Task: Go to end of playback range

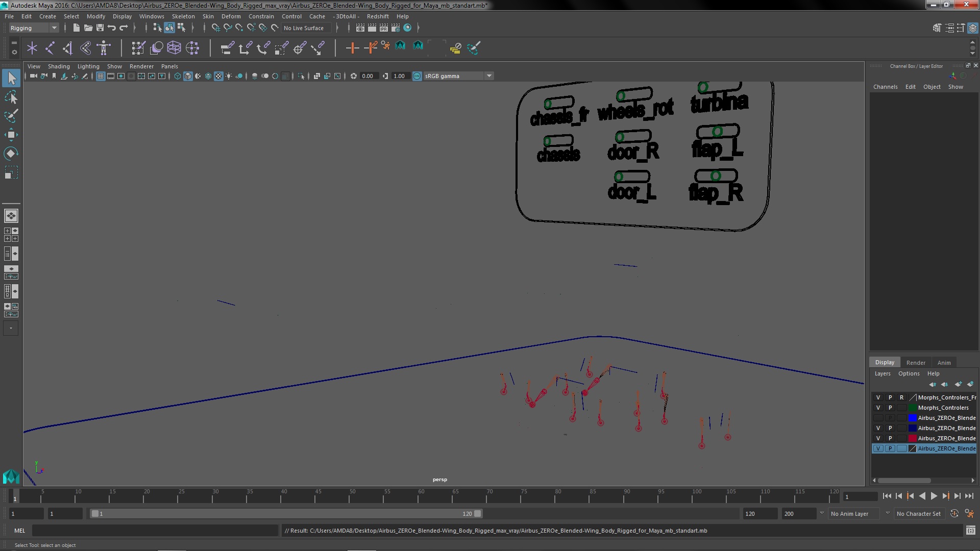Action: [969, 496]
